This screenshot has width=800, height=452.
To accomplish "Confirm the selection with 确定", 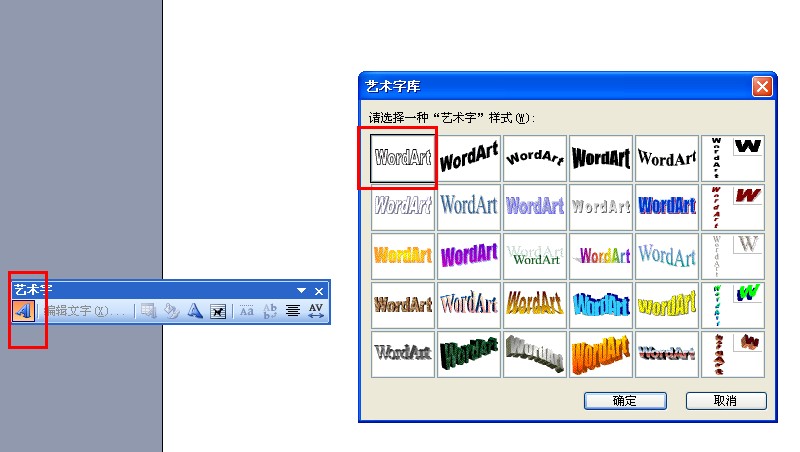I will (x=625, y=401).
